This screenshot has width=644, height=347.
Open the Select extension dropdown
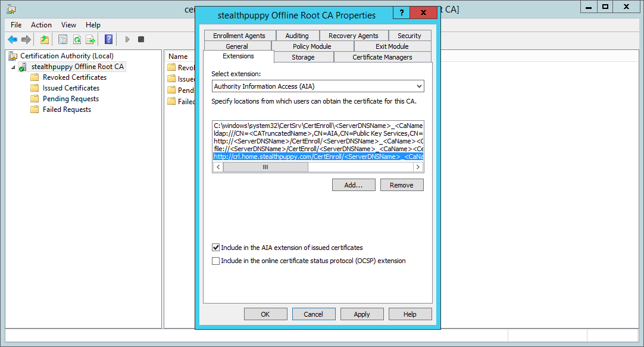pos(318,86)
